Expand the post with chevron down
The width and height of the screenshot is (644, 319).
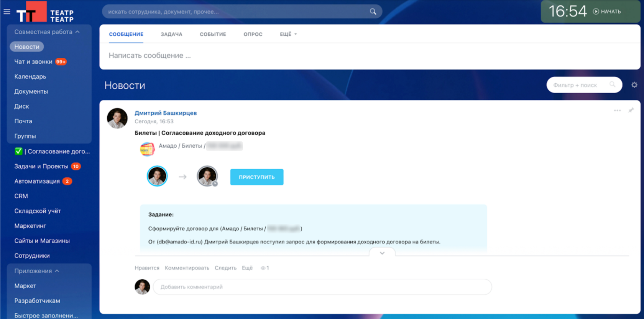(382, 253)
